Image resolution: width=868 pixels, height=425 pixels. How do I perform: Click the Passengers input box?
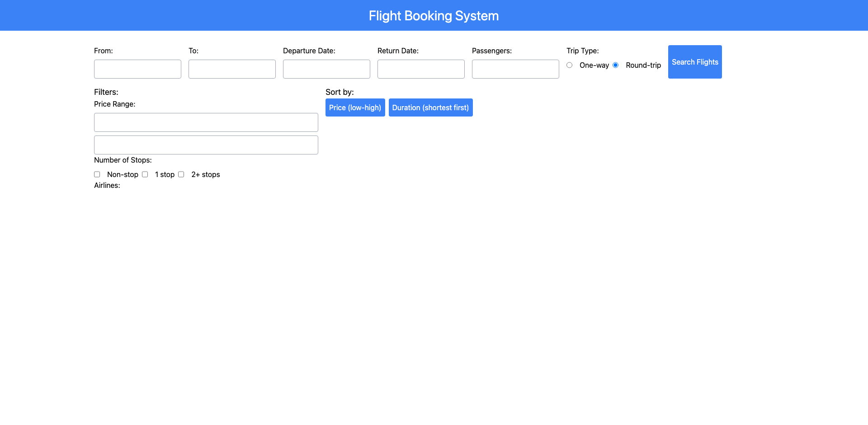pos(515,69)
